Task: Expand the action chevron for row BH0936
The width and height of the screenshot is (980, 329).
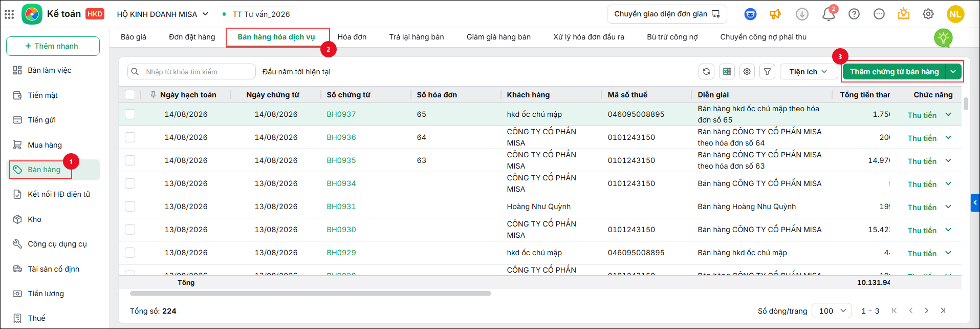Action: pos(948,137)
